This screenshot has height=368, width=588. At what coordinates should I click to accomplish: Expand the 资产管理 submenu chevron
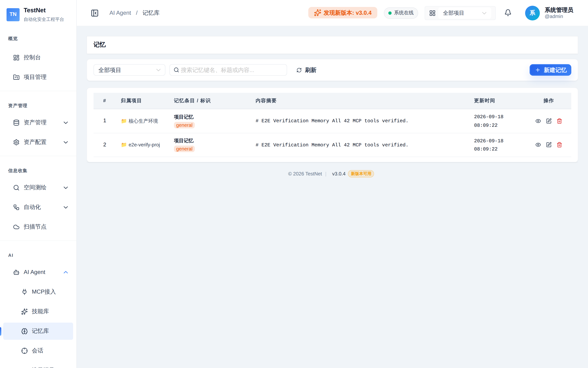[66, 123]
